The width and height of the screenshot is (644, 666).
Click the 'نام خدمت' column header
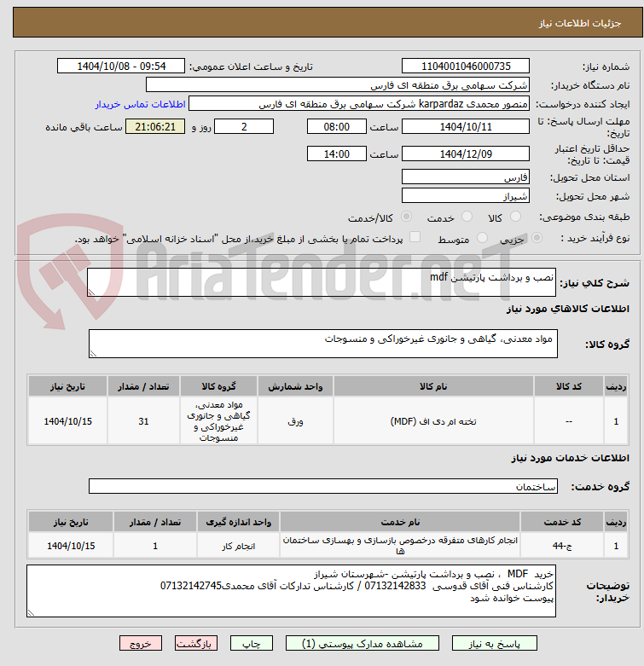[400, 522]
